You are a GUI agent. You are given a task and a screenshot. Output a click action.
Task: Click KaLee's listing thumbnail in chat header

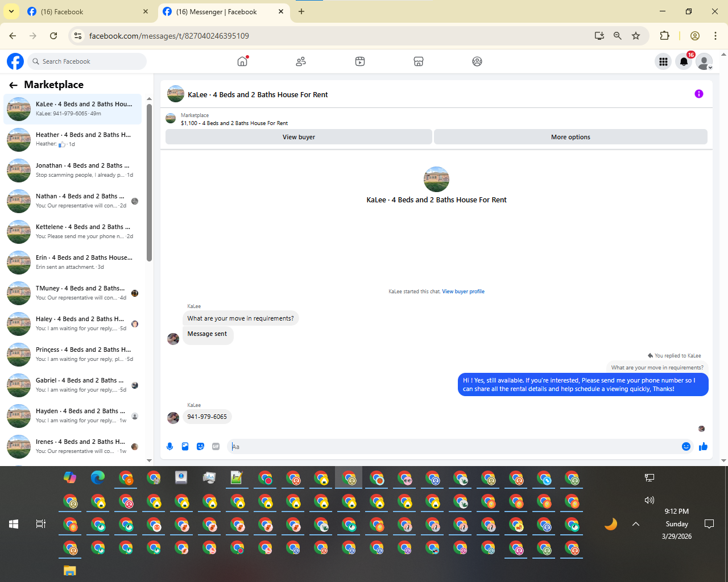(x=176, y=94)
